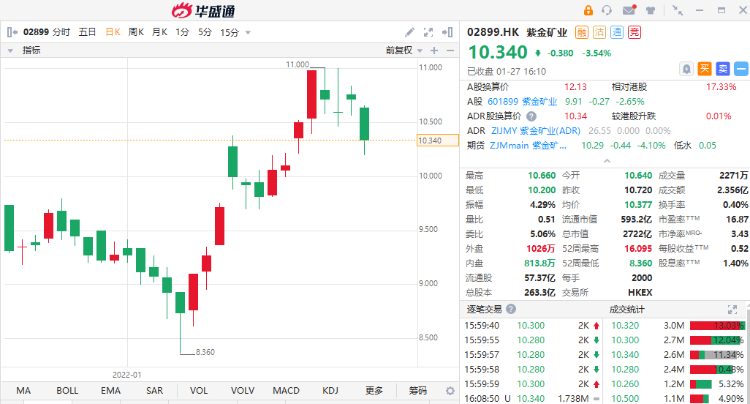Click the 10.320 volume distribution bar

click(x=717, y=326)
